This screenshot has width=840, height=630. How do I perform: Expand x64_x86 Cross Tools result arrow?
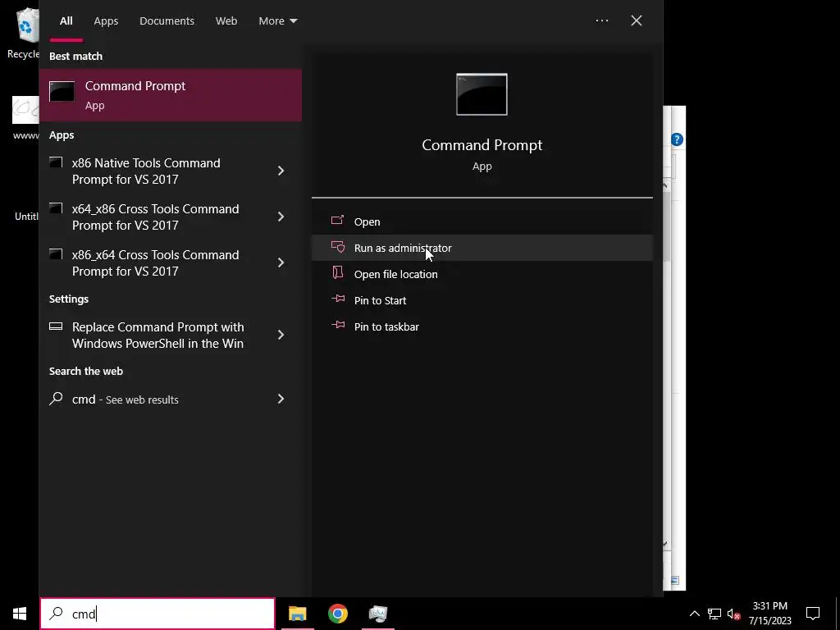click(281, 217)
